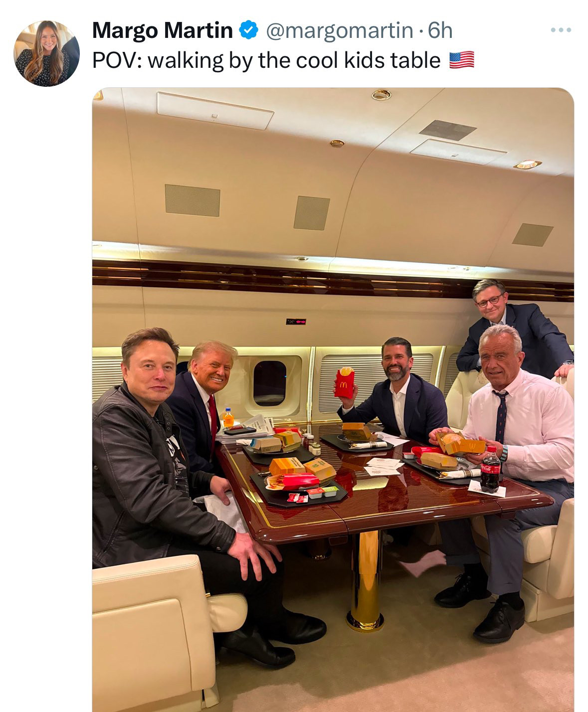This screenshot has height=712, width=588.
Task: Click the Coca-Cola bottle on the table
Action: [x=490, y=470]
